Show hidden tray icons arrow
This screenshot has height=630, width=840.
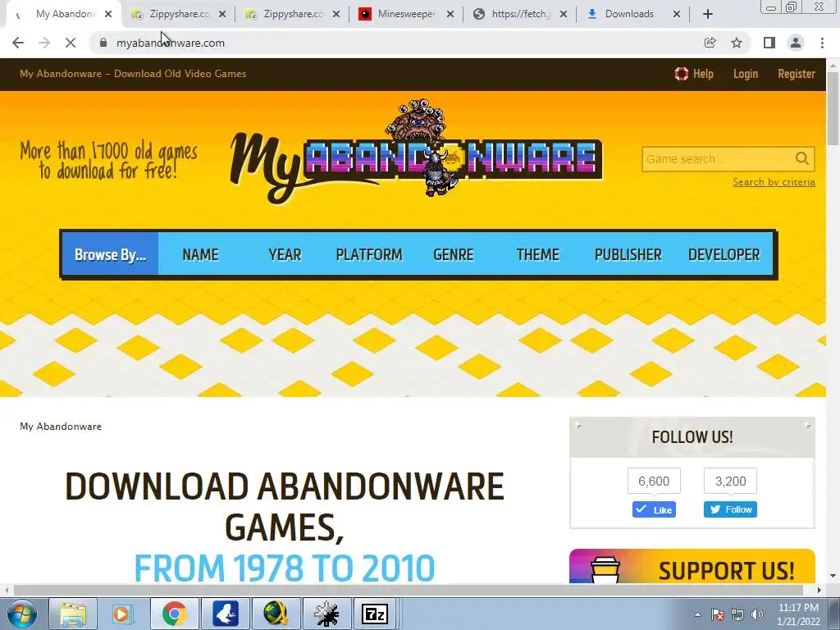pos(697,614)
